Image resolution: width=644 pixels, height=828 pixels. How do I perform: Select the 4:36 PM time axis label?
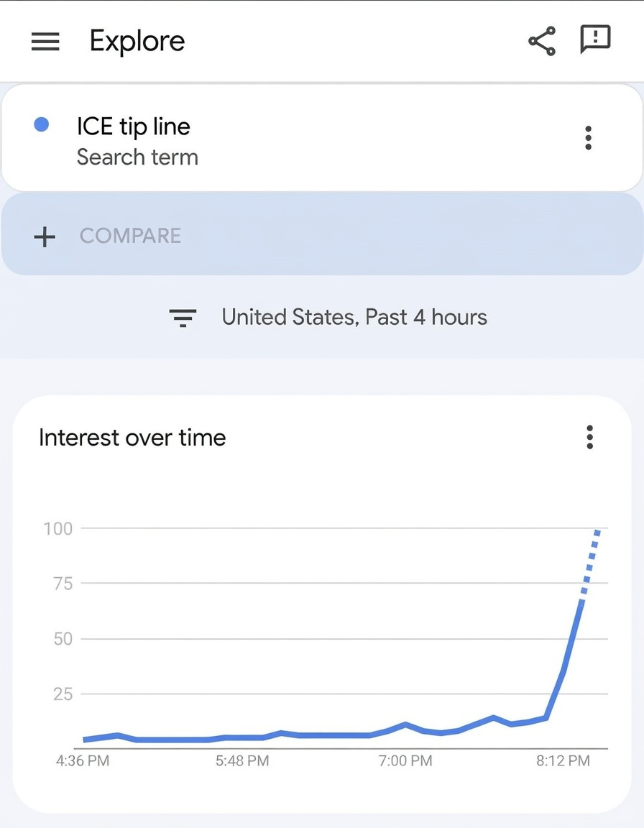pyautogui.click(x=83, y=760)
